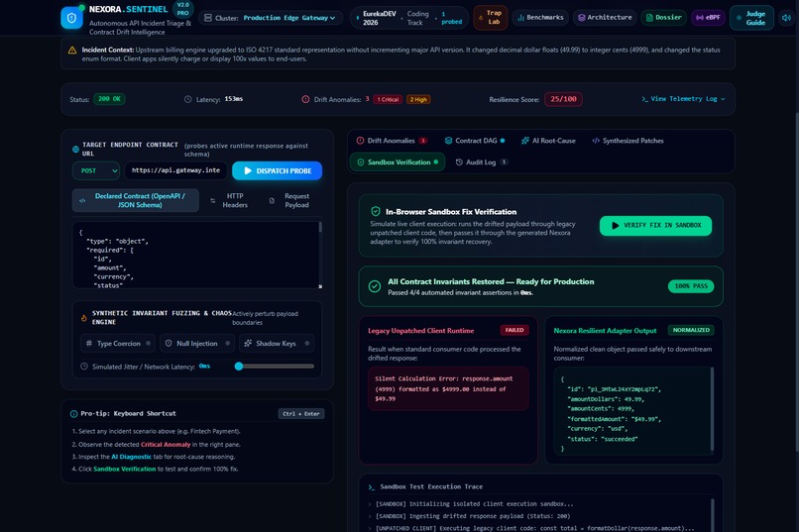Select Declared Contract (OpenAPI / JSON Schema) tab
This screenshot has width=799, height=532.
click(x=136, y=200)
